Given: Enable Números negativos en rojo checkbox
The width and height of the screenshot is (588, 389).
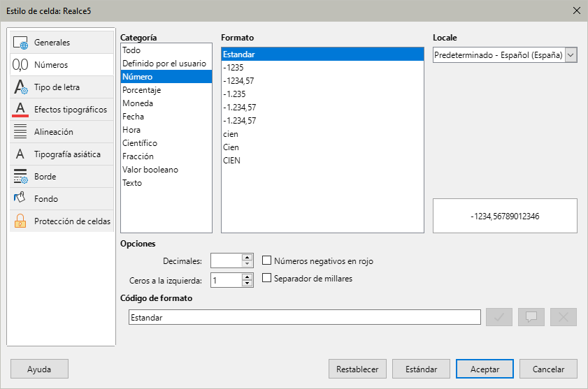Looking at the screenshot, I should tap(267, 261).
